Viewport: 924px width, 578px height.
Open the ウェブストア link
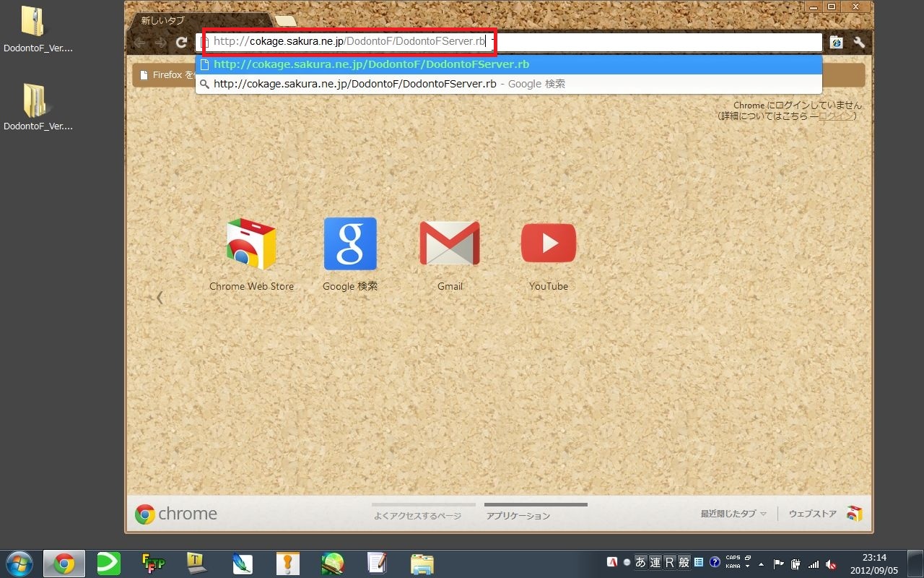point(813,514)
